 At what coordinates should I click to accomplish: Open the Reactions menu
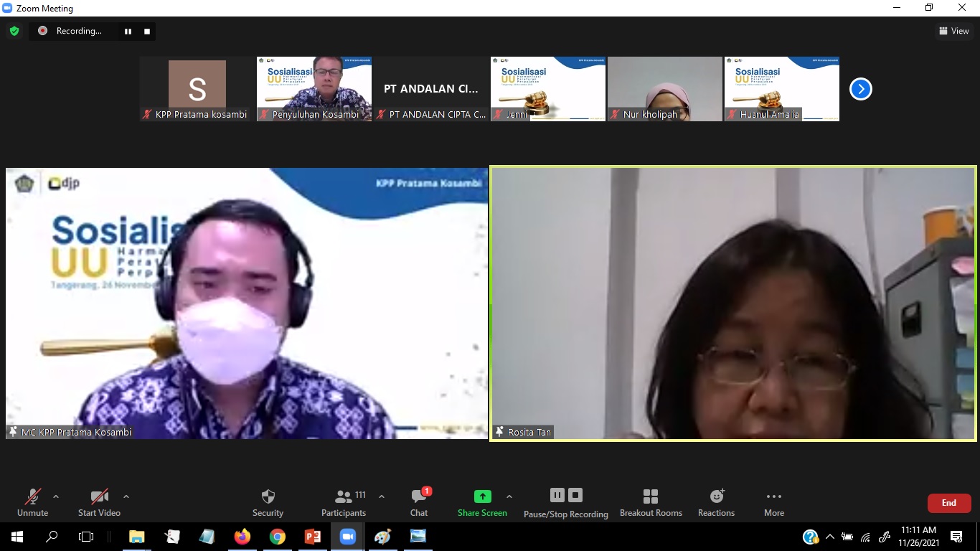point(716,502)
